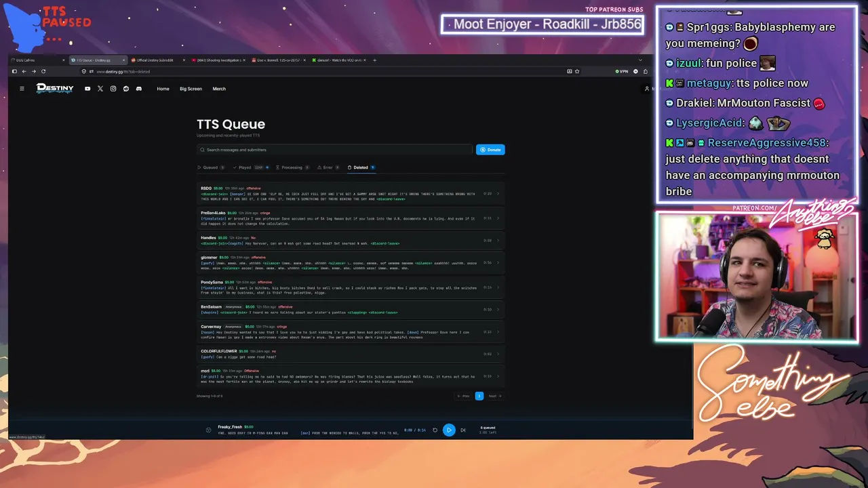Select the Deleted tab
Image resolution: width=868 pixels, height=488 pixels.
coord(361,167)
